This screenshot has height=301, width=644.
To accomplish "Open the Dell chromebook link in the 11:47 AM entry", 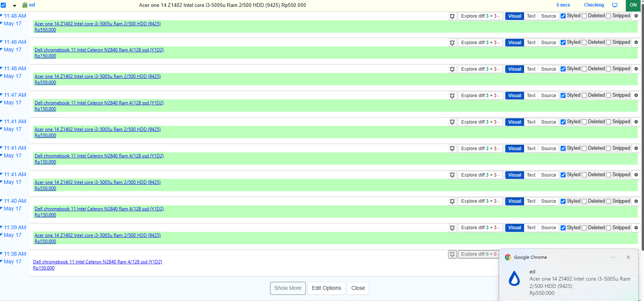I will pyautogui.click(x=99, y=103).
